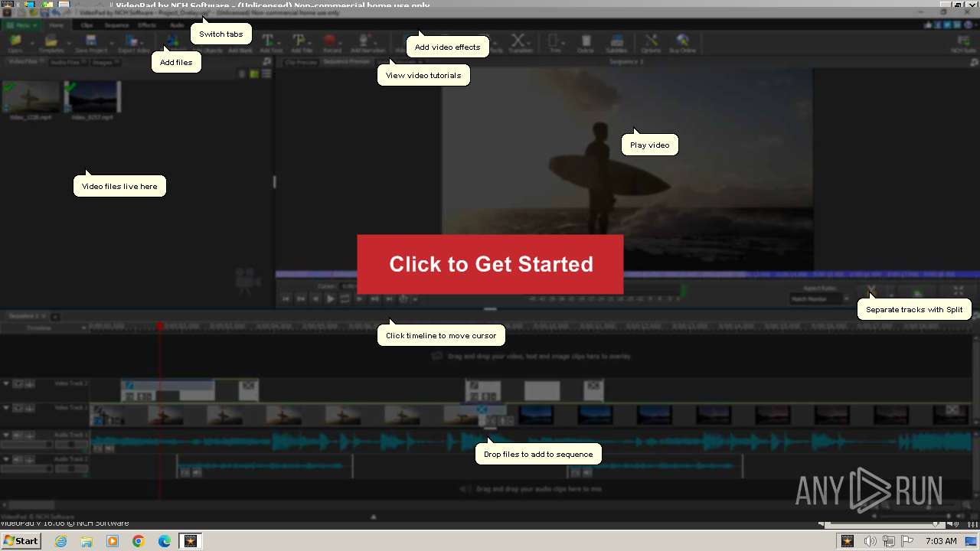Click the Subtitles toolbar icon
Screen dimensions: 980x551
[x=617, y=44]
